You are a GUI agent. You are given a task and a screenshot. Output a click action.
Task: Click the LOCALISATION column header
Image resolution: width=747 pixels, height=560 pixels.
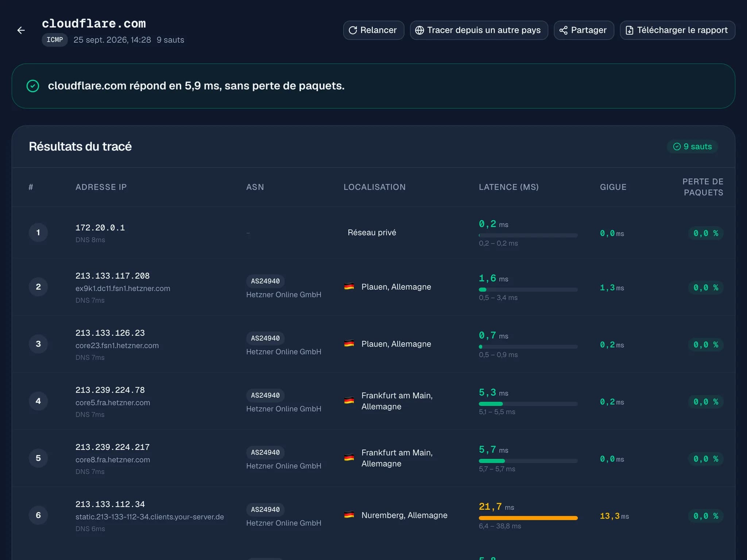click(375, 187)
